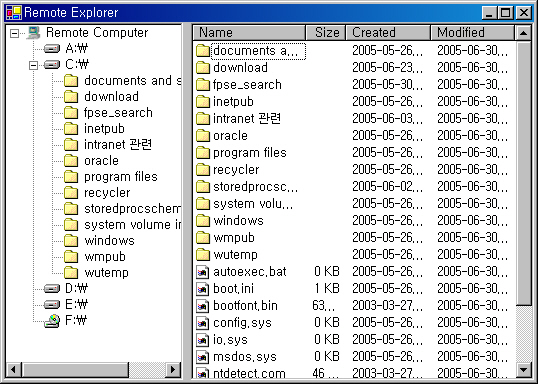Select 'ntdetect.com' in the file list
This screenshot has height=384, width=538.
click(x=249, y=372)
